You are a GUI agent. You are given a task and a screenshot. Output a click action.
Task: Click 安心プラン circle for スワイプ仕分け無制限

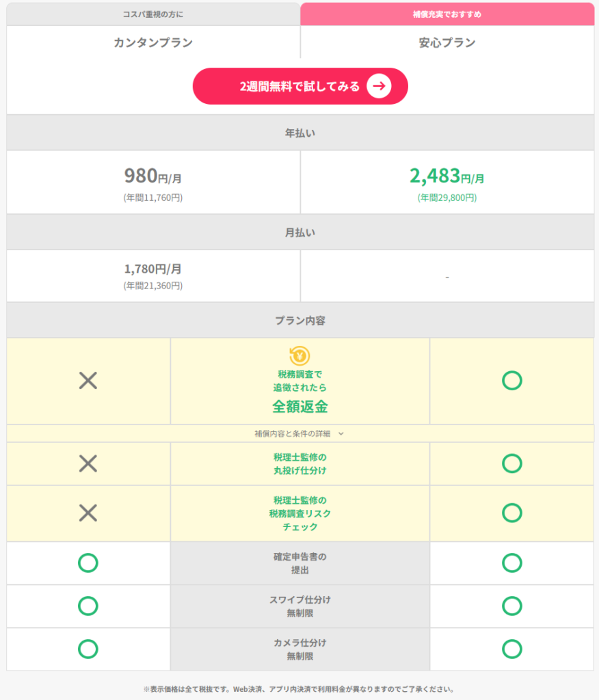[x=511, y=606]
